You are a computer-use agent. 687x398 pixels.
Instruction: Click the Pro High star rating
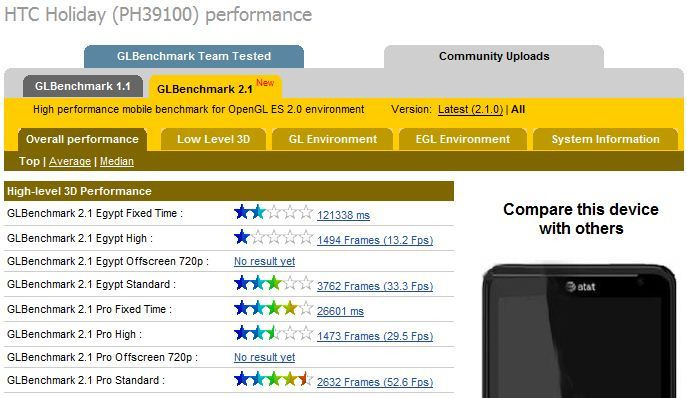point(273,333)
